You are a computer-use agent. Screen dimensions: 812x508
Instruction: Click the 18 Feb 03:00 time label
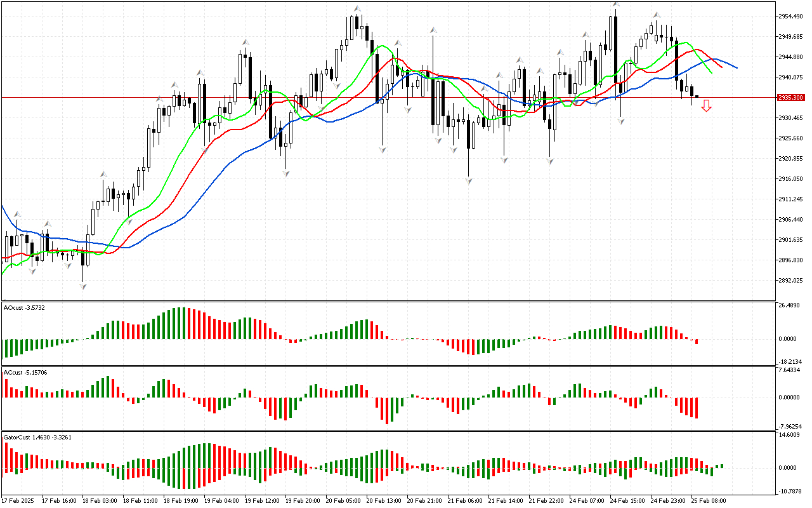[x=100, y=501]
